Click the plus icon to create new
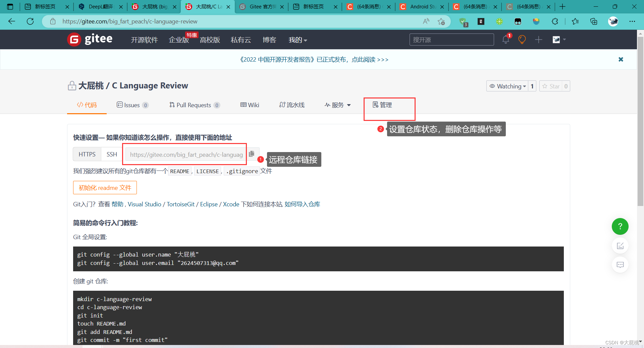Screen dimensions: 644x348 [539, 40]
